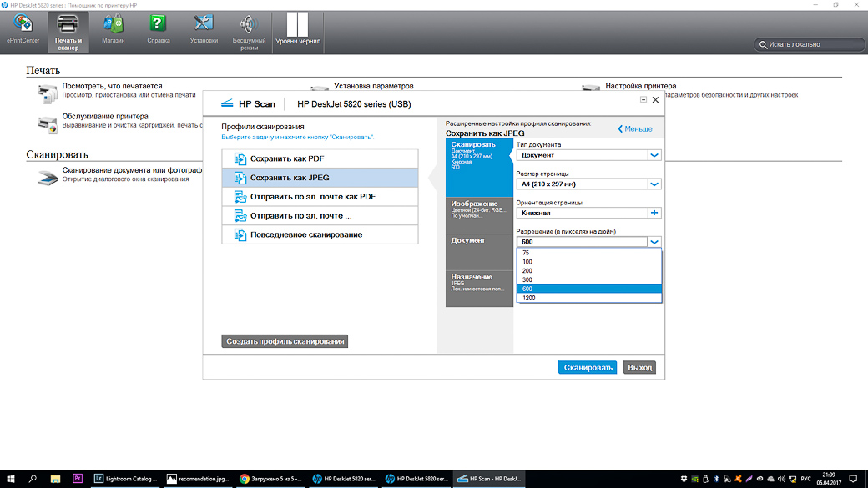Select the Сохранить как PDF profile
The height and width of the screenshot is (488, 868).
coord(320,158)
